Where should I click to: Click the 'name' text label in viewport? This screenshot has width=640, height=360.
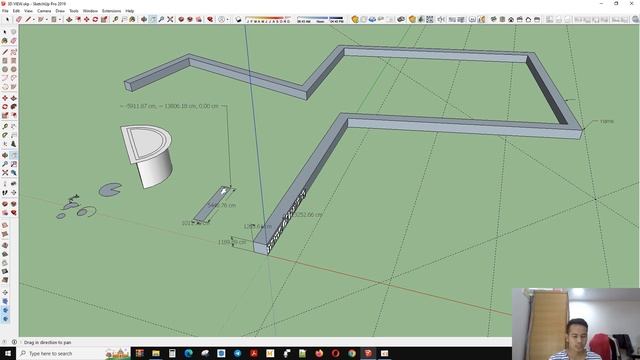pos(607,121)
